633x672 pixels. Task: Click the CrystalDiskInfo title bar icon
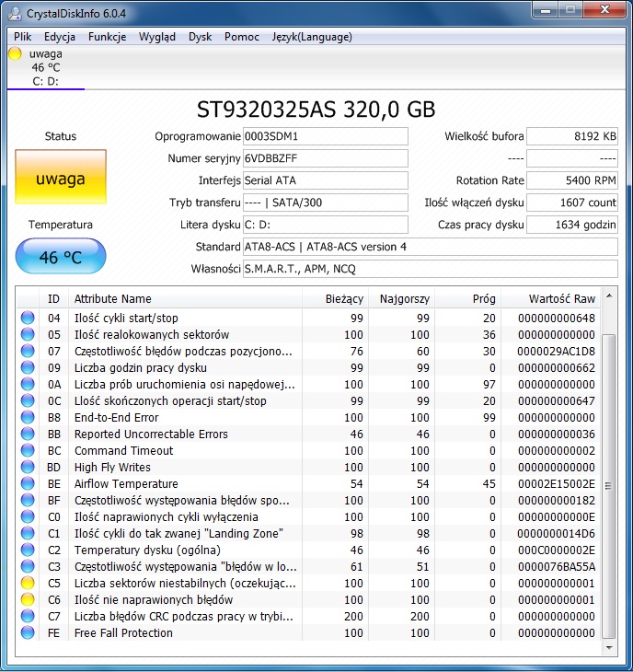pyautogui.click(x=15, y=14)
